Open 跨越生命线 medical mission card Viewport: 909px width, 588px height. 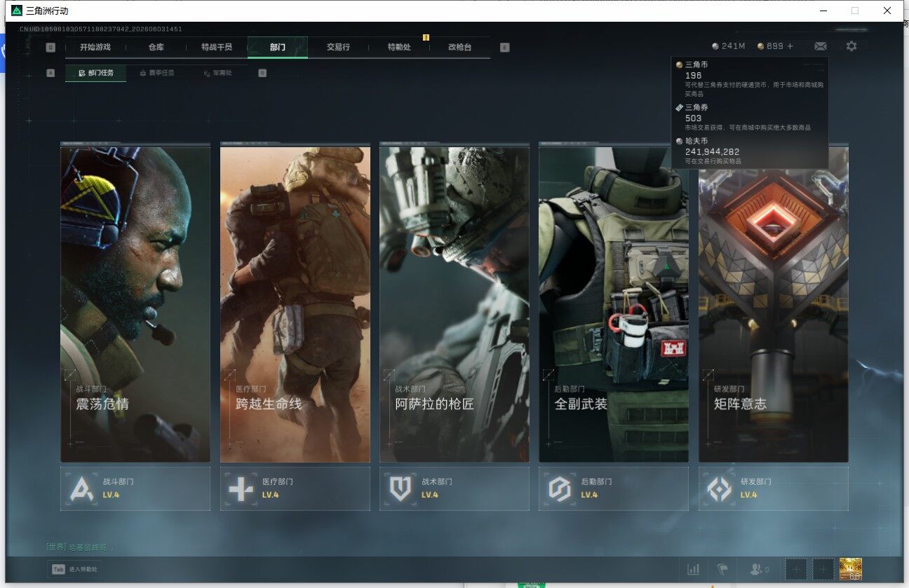(295, 304)
